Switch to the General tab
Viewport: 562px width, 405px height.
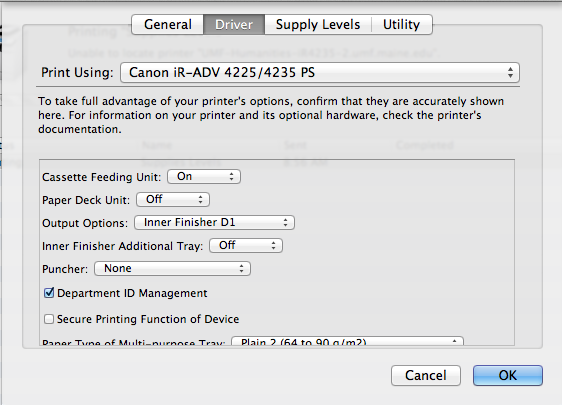(168, 24)
